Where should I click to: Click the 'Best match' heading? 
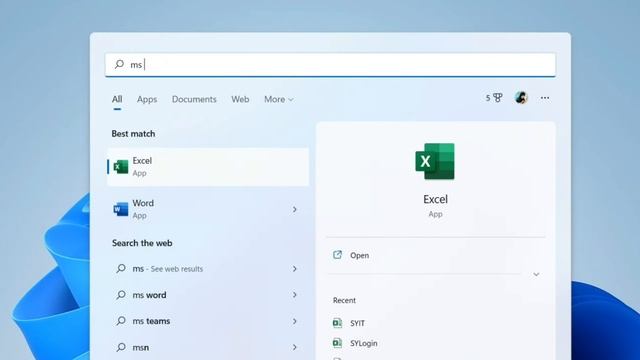coord(133,133)
